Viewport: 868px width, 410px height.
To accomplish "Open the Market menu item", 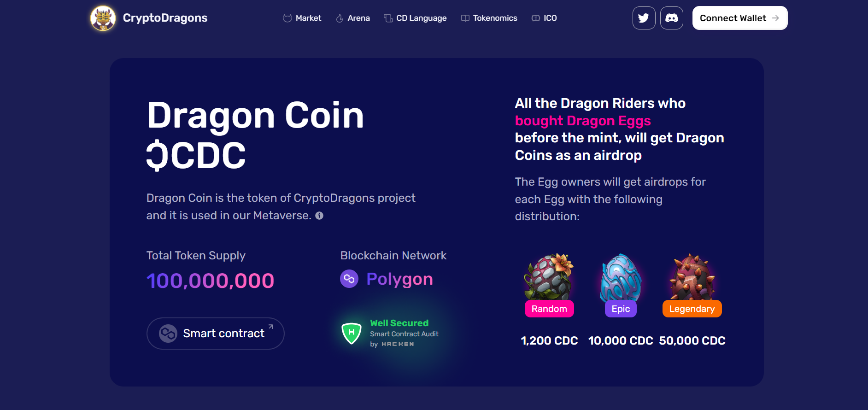I will pos(302,18).
